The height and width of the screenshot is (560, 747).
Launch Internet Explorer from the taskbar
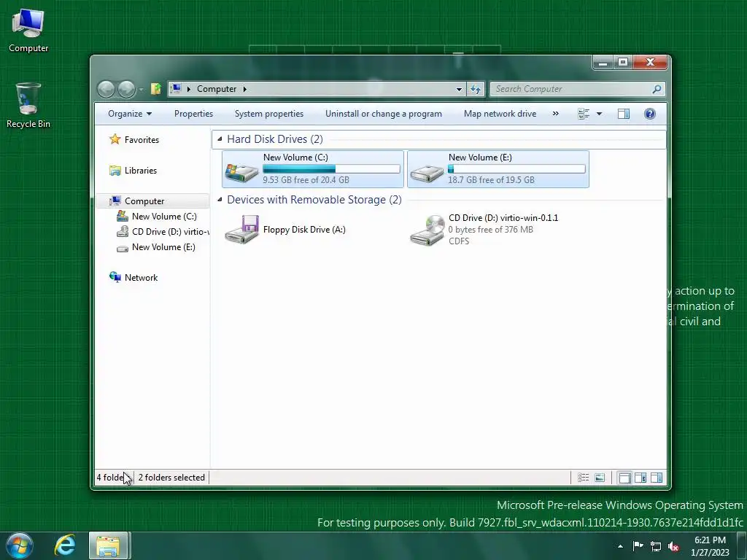(x=65, y=545)
